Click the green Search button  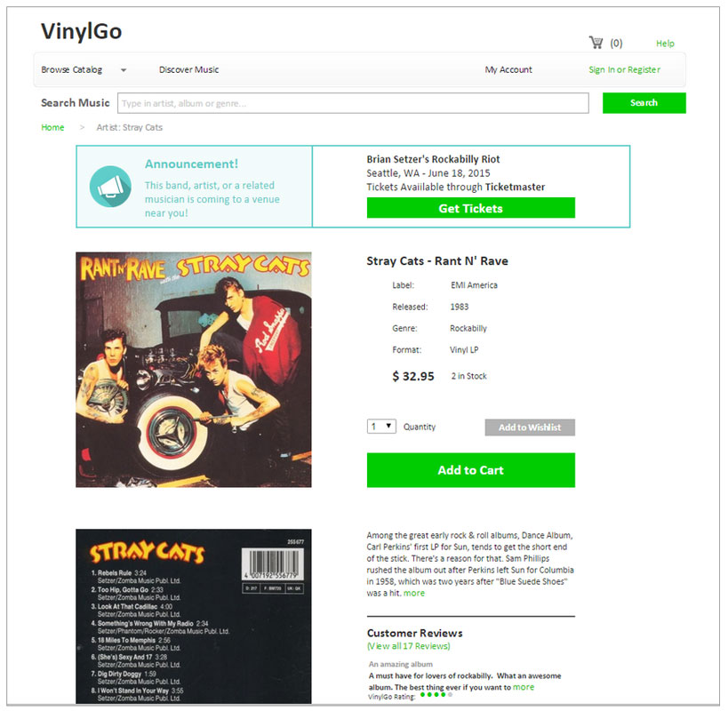tap(644, 102)
